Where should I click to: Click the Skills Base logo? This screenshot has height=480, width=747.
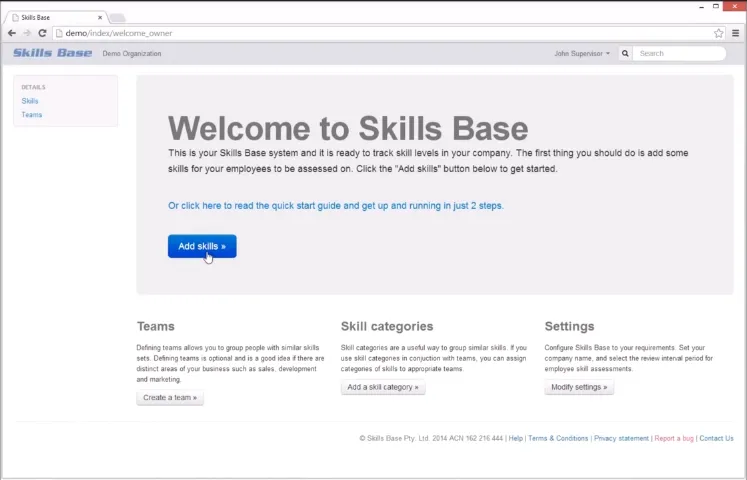52,53
